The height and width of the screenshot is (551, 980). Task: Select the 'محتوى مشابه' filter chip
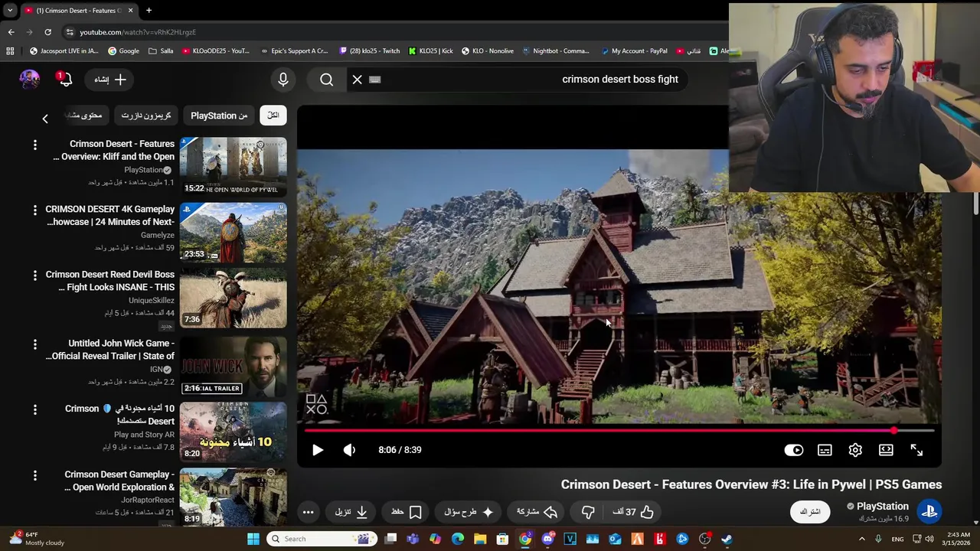86,116
